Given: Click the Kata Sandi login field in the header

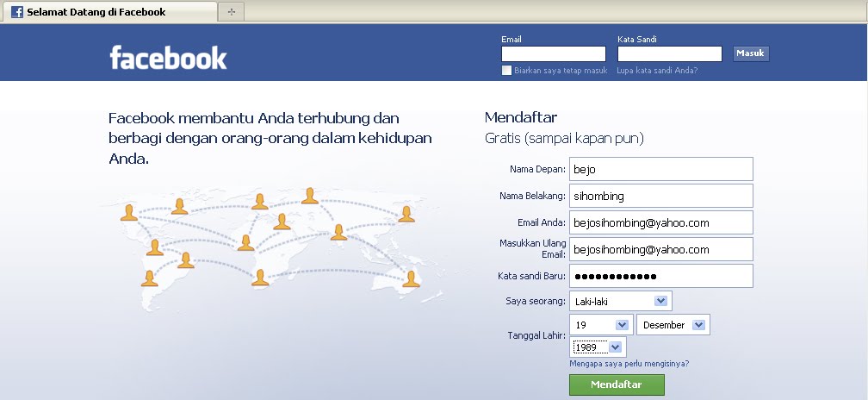Looking at the screenshot, I should tap(670, 53).
